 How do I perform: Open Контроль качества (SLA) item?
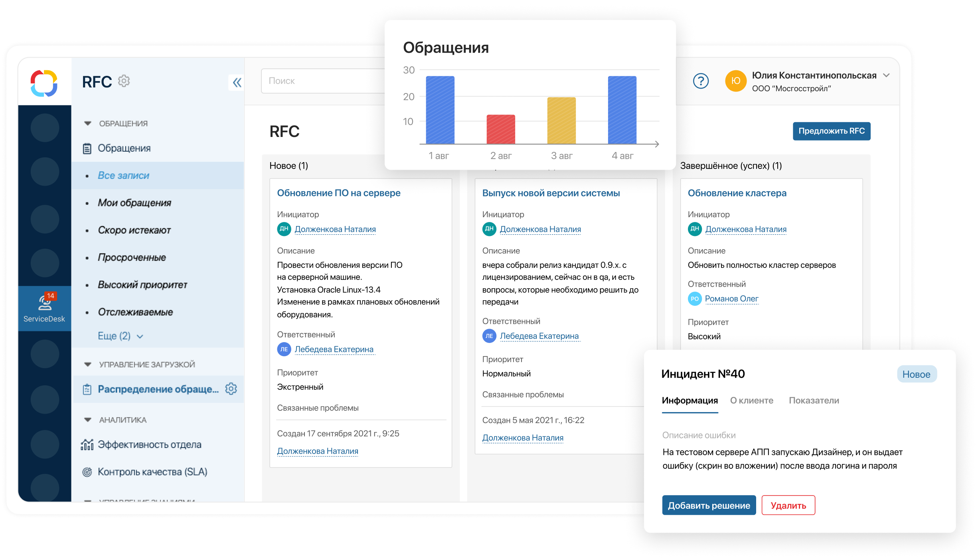pyautogui.click(x=152, y=472)
